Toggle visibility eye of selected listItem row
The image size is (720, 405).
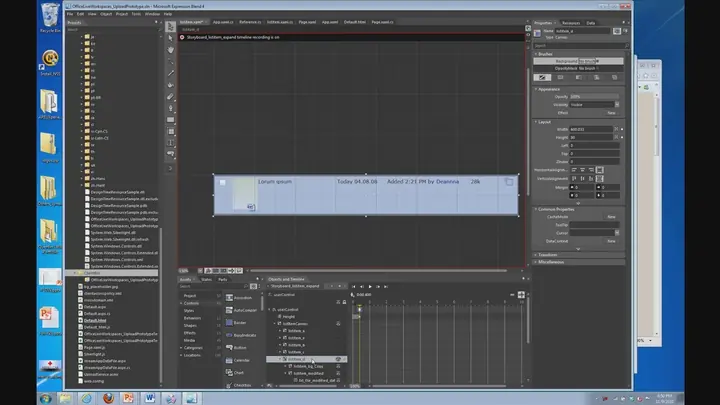(338, 359)
